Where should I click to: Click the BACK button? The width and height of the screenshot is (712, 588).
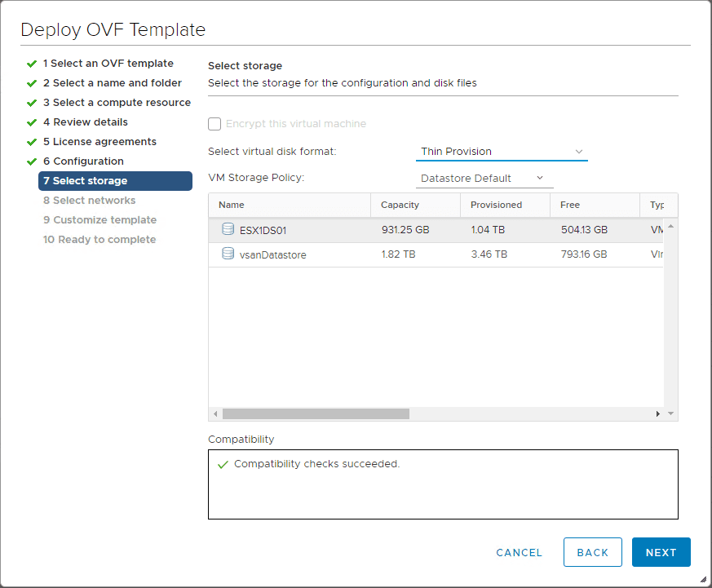593,552
